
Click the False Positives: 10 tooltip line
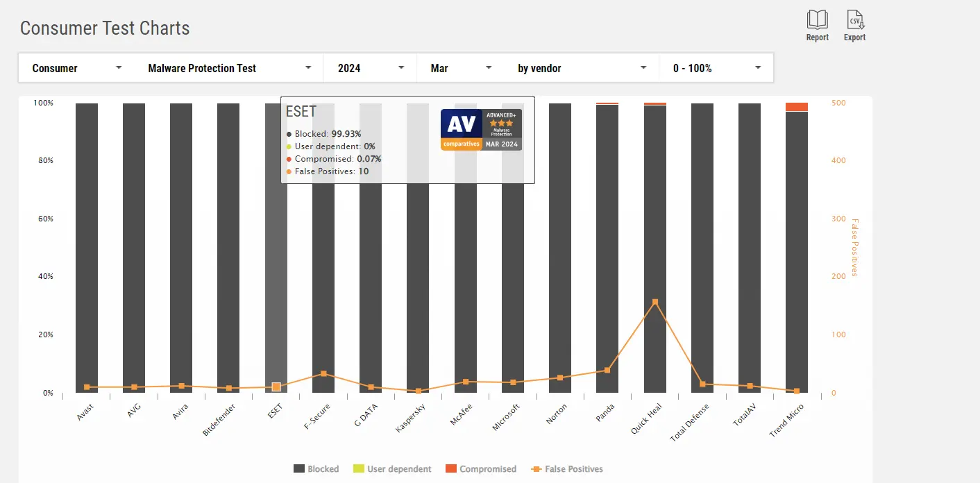pyautogui.click(x=328, y=171)
